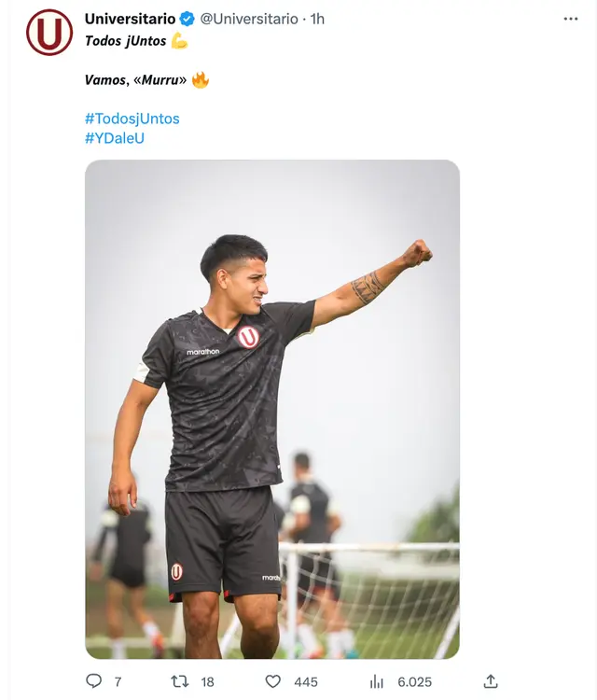Click the 445 likes count

coord(304,682)
